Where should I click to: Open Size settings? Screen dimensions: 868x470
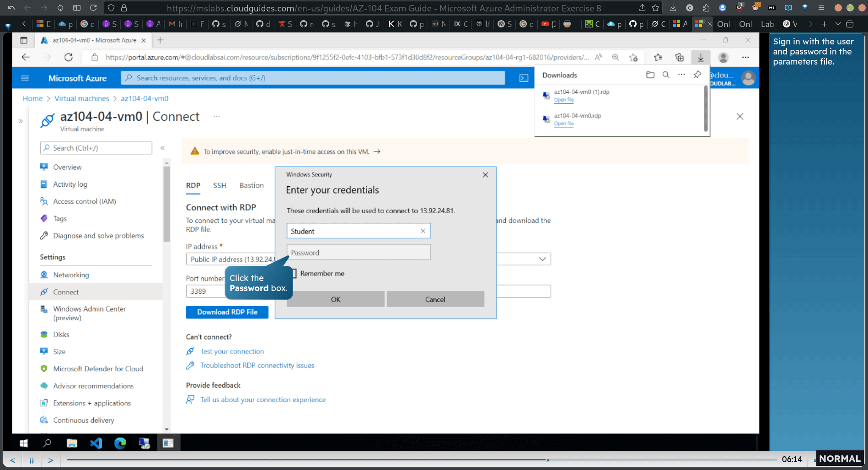[59, 352]
